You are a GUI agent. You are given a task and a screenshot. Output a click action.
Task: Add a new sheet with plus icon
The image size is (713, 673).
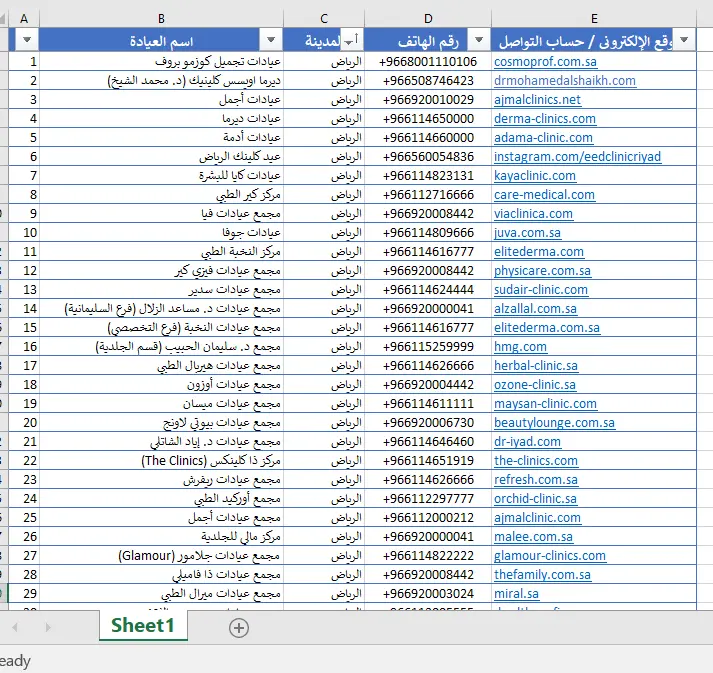[239, 628]
